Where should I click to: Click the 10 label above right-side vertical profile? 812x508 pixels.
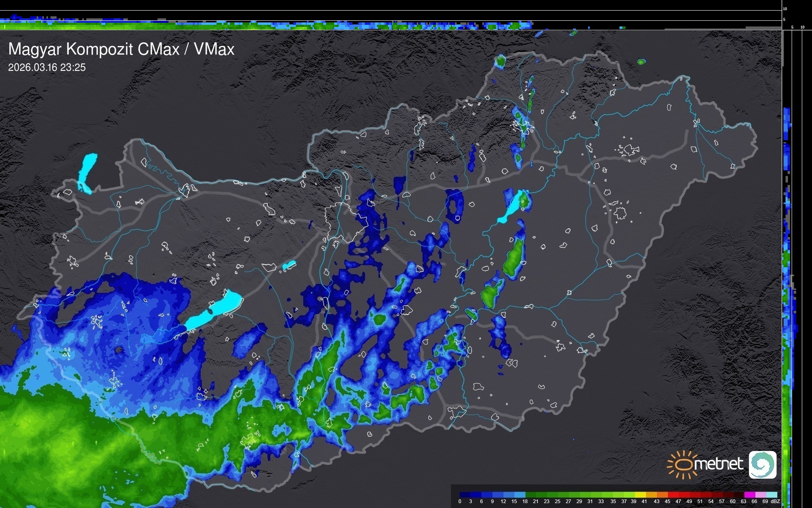pyautogui.click(x=803, y=27)
